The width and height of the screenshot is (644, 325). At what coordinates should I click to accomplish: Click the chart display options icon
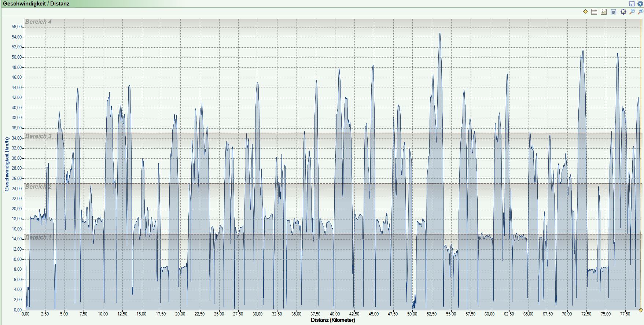point(604,12)
